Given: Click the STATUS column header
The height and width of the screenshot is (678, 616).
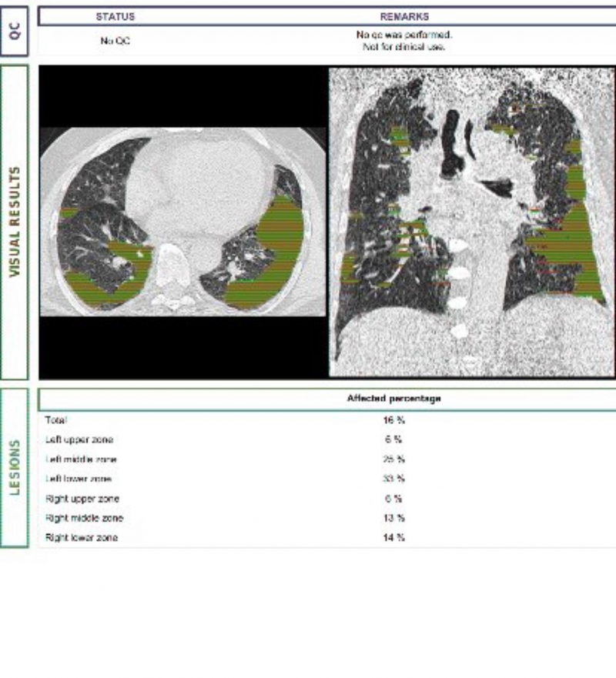Looking at the screenshot, I should (115, 17).
